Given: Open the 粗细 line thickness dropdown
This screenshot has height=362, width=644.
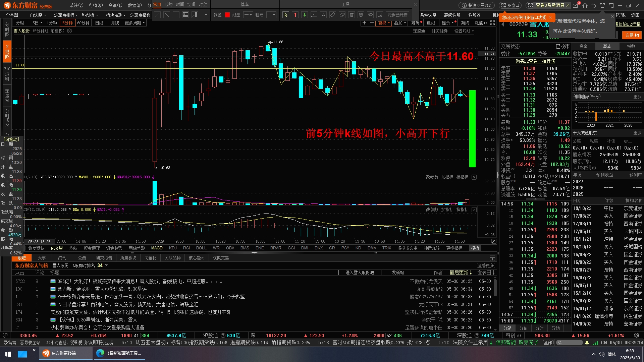Looking at the screenshot, I should (x=272, y=15).
